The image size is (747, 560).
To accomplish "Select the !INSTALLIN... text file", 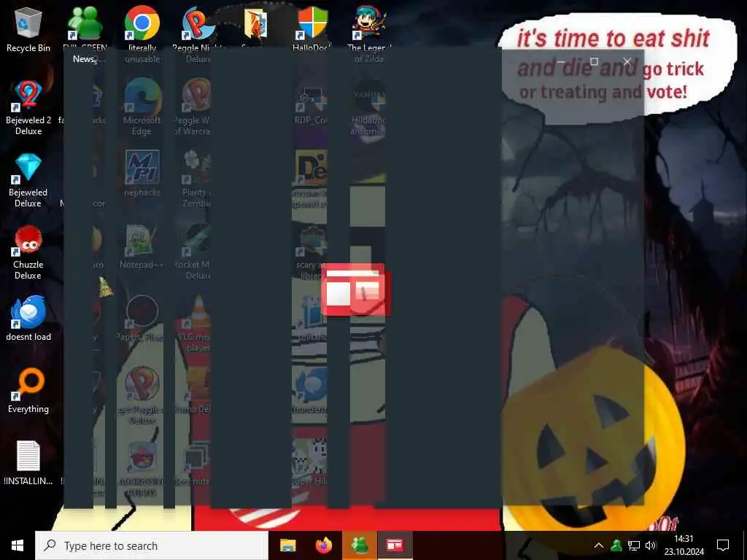I will 28,463.
